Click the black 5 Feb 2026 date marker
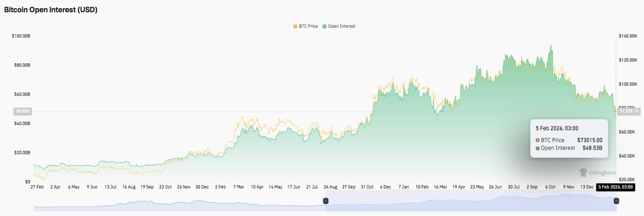Viewport: 644px width, 216px height. pyautogui.click(x=616, y=187)
